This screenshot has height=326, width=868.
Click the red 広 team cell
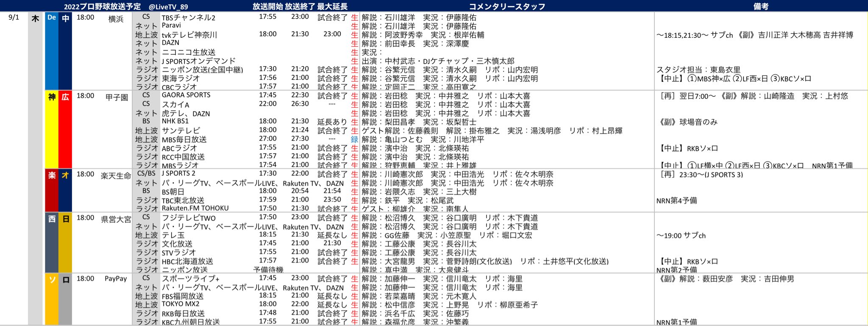65,129
